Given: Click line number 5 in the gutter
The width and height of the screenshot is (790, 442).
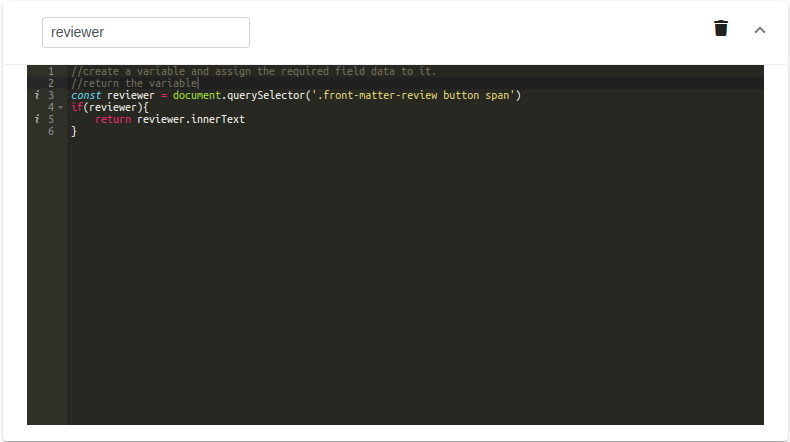Looking at the screenshot, I should tap(50, 120).
